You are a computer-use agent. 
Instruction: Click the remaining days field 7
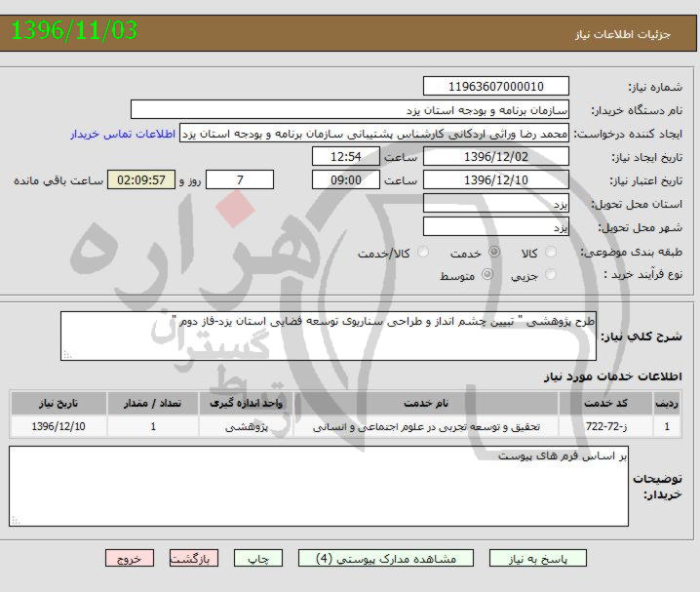click(240, 179)
